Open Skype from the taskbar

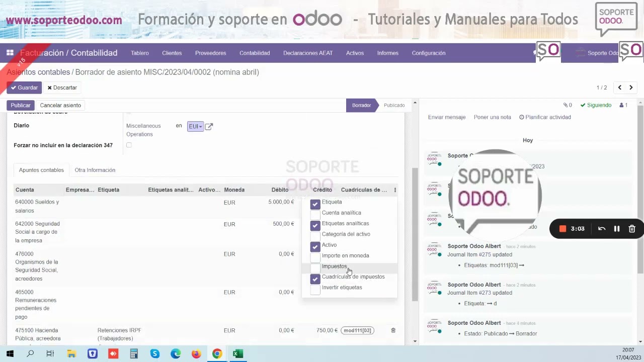tap(154, 354)
